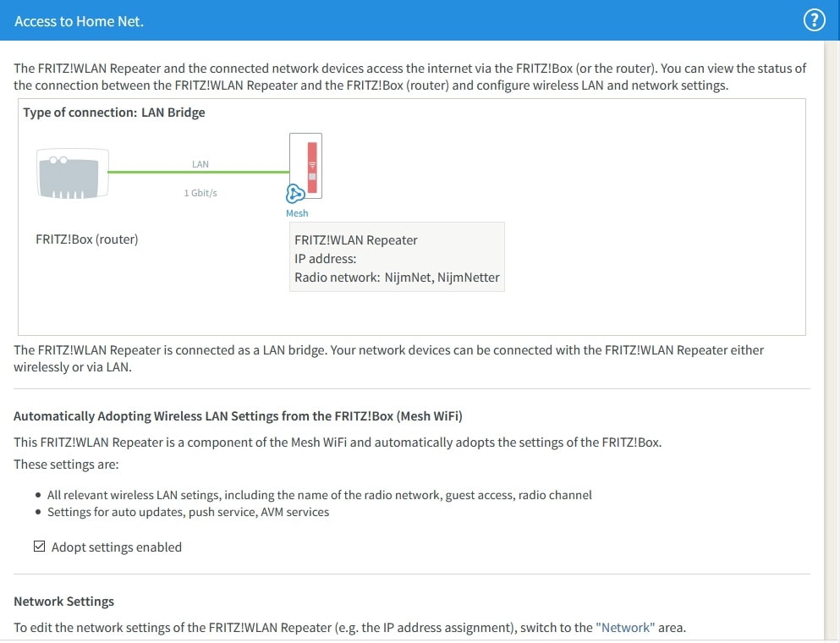Select the "Type of connection: LAN Bridge" label
The image size is (840, 643).
[x=114, y=113]
